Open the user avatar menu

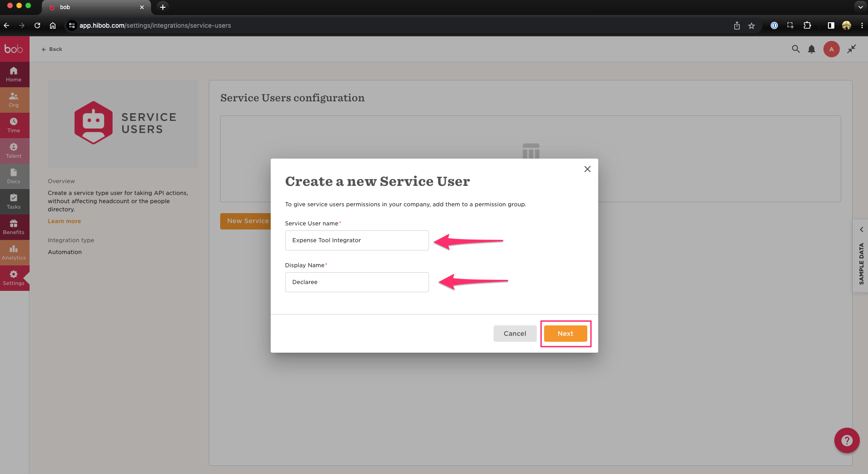tap(831, 49)
